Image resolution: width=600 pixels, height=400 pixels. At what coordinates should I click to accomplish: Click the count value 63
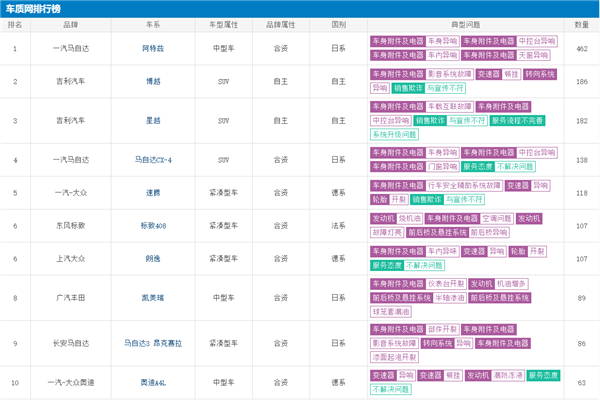[x=582, y=382]
